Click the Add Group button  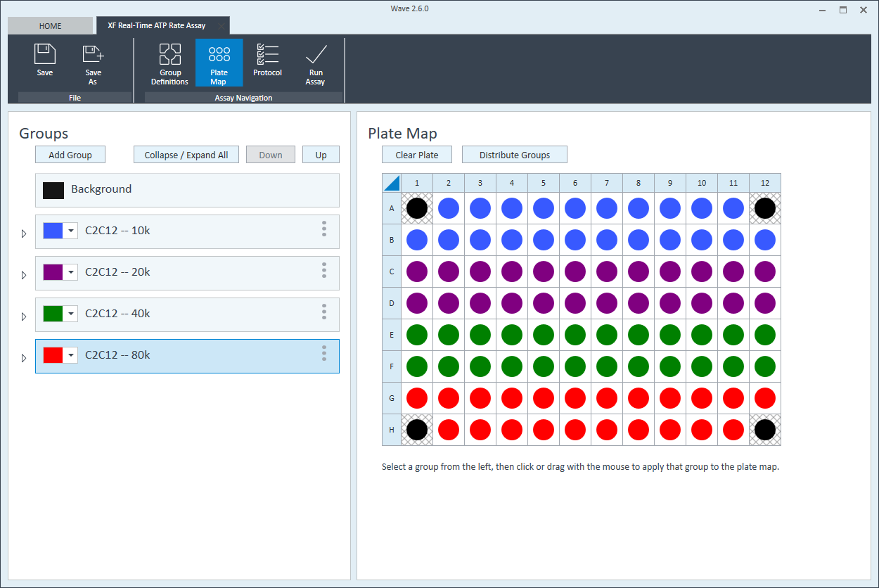(x=70, y=155)
